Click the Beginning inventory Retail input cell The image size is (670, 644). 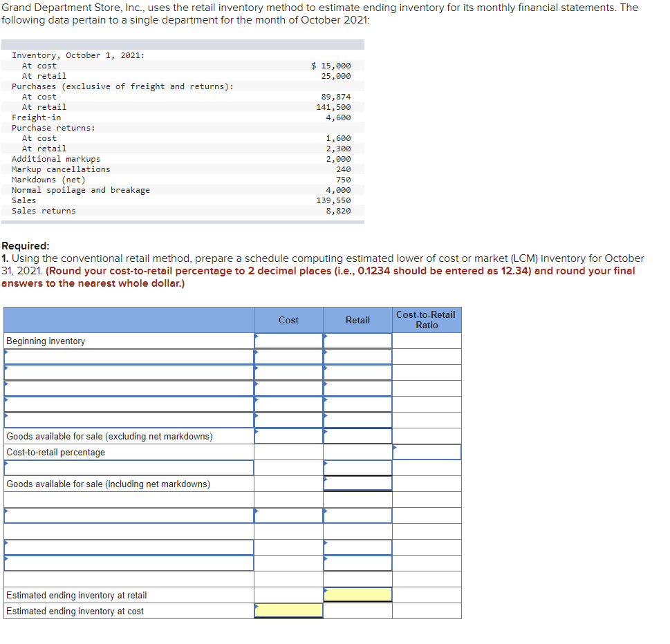[357, 341]
